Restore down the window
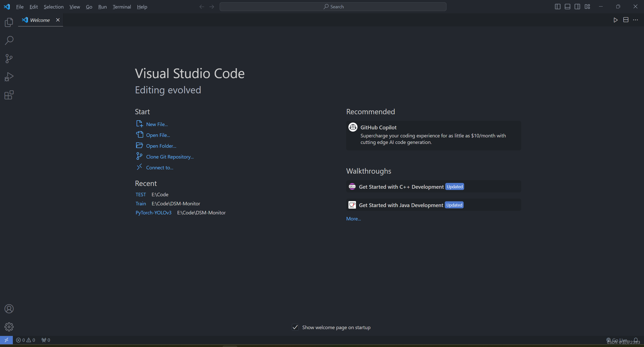The width and height of the screenshot is (644, 347). click(x=618, y=7)
